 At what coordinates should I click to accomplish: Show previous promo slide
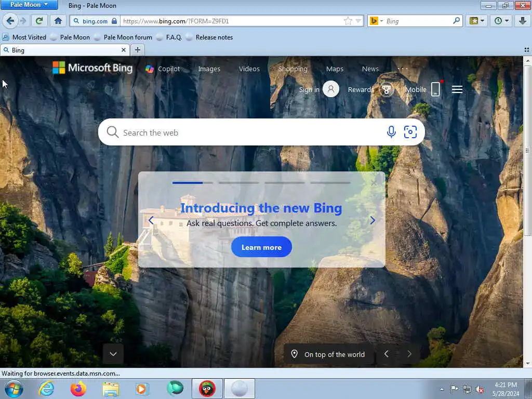click(151, 220)
